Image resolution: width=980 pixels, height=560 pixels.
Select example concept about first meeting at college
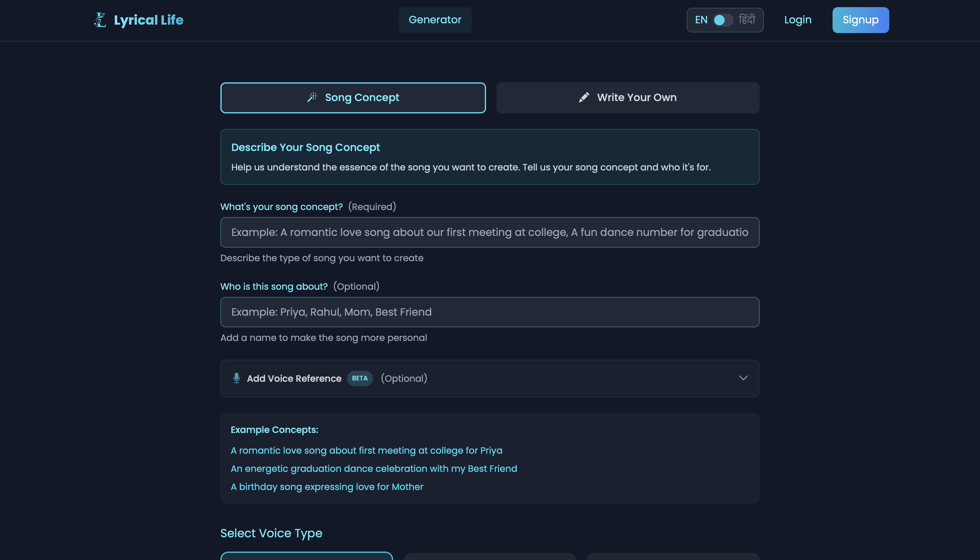click(x=366, y=450)
